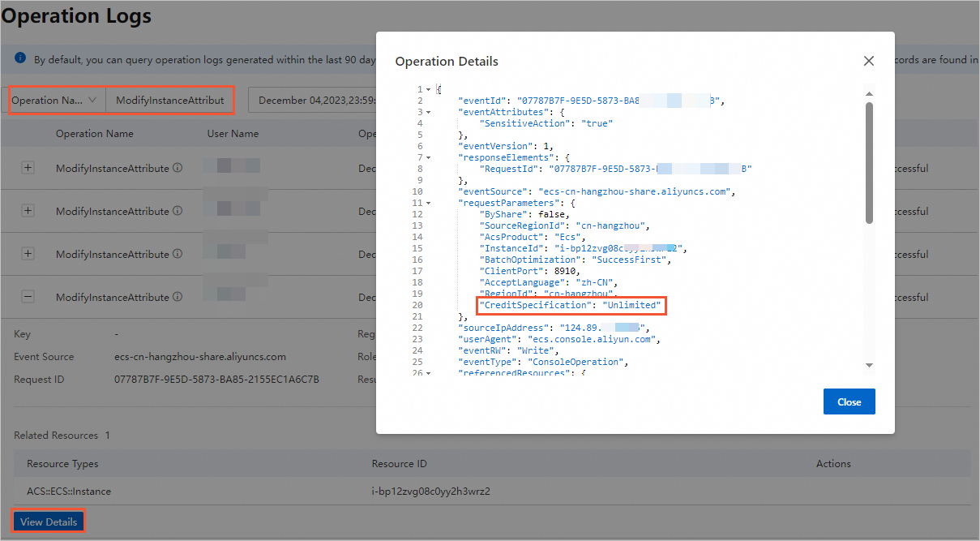Click the JSON viewer vertical scrollbar
This screenshot has width=980, height=541.
(x=869, y=162)
